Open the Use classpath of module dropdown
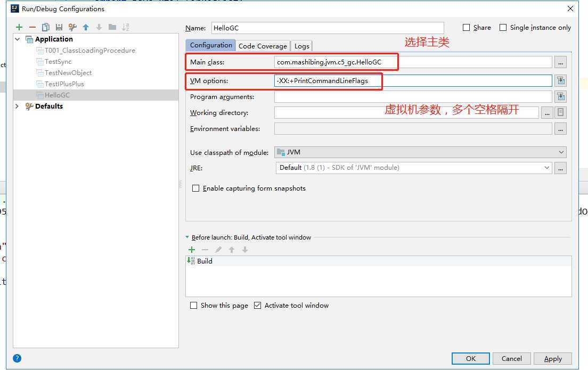Image resolution: width=588 pixels, height=370 pixels. point(420,152)
